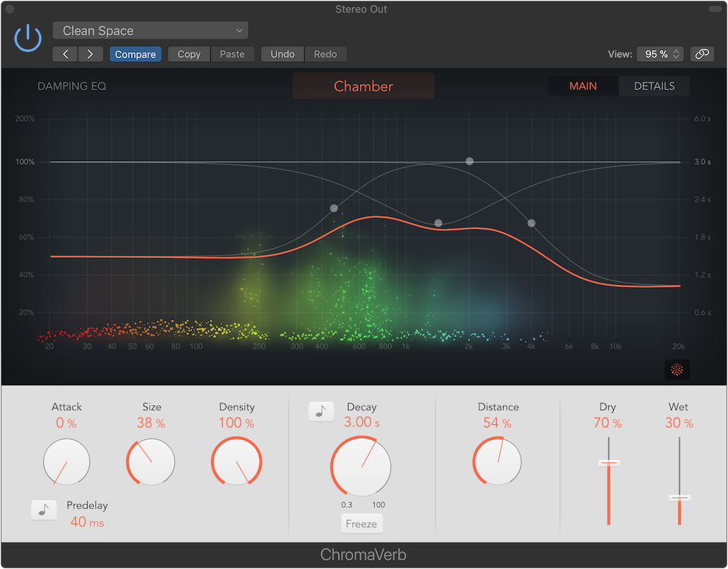
Task: Click the Wet 30 % value
Action: pyautogui.click(x=679, y=423)
